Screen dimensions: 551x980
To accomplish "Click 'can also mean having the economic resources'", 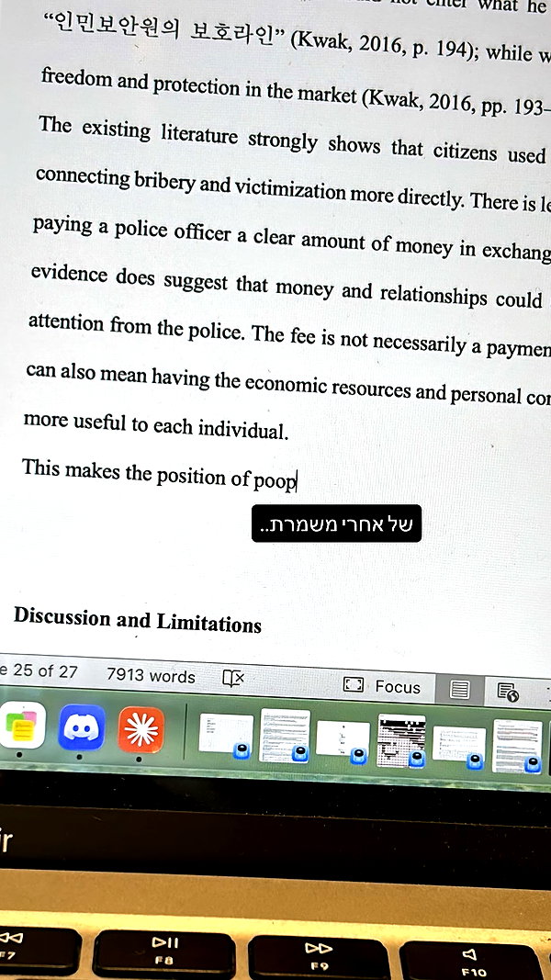I will 217,379.
